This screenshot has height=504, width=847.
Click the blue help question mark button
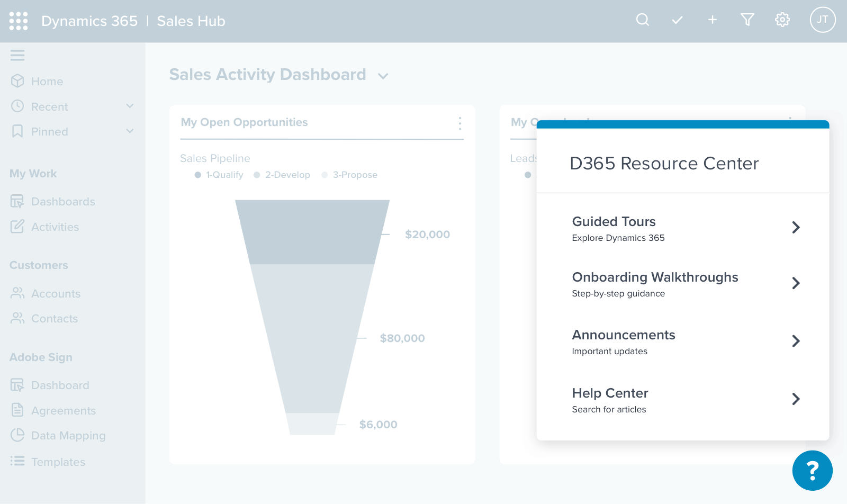pyautogui.click(x=813, y=471)
